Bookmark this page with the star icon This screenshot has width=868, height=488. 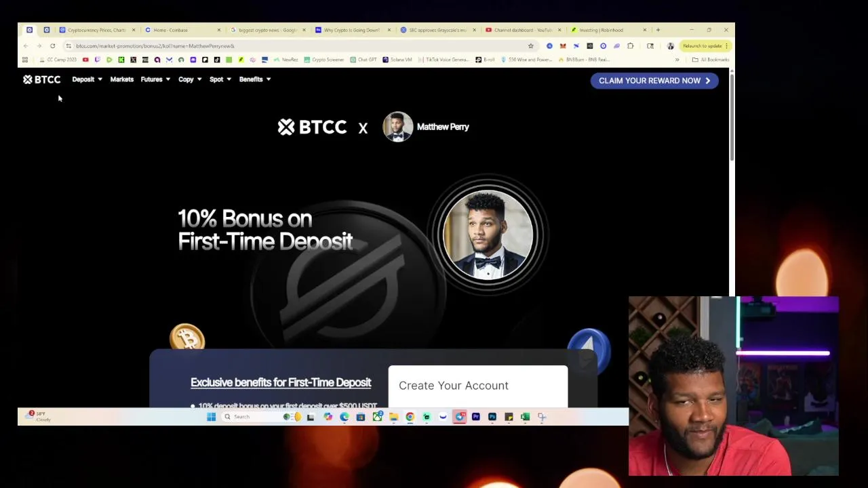530,46
